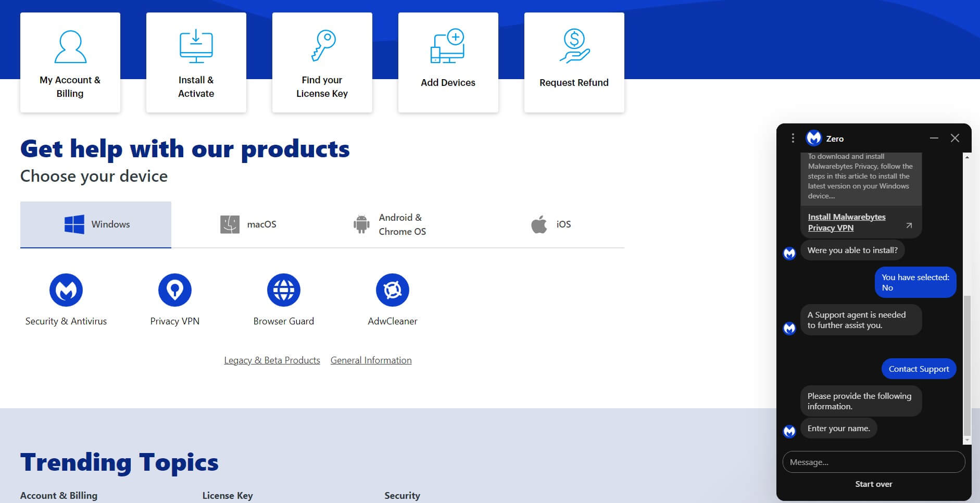Open the AdwCleaner product icon
The height and width of the screenshot is (503, 980).
tap(393, 290)
